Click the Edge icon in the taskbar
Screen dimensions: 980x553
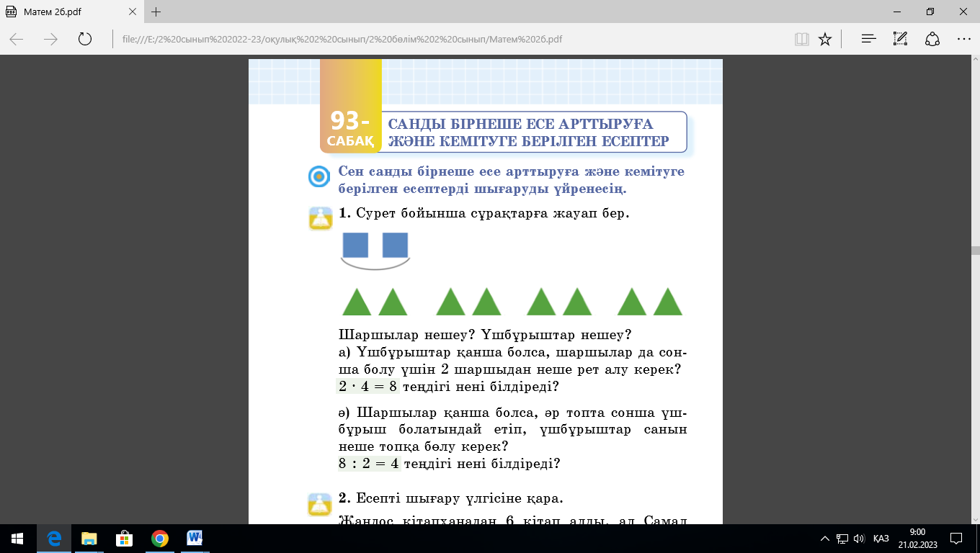[53, 539]
